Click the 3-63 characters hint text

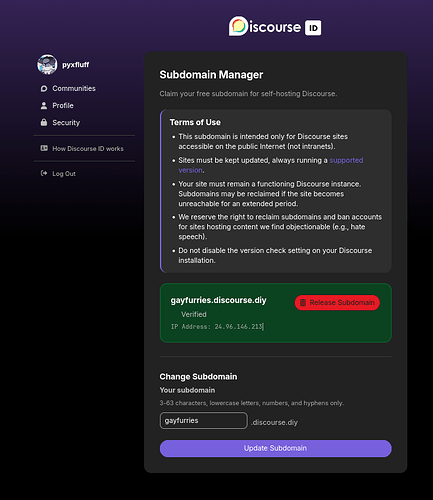(x=251, y=403)
